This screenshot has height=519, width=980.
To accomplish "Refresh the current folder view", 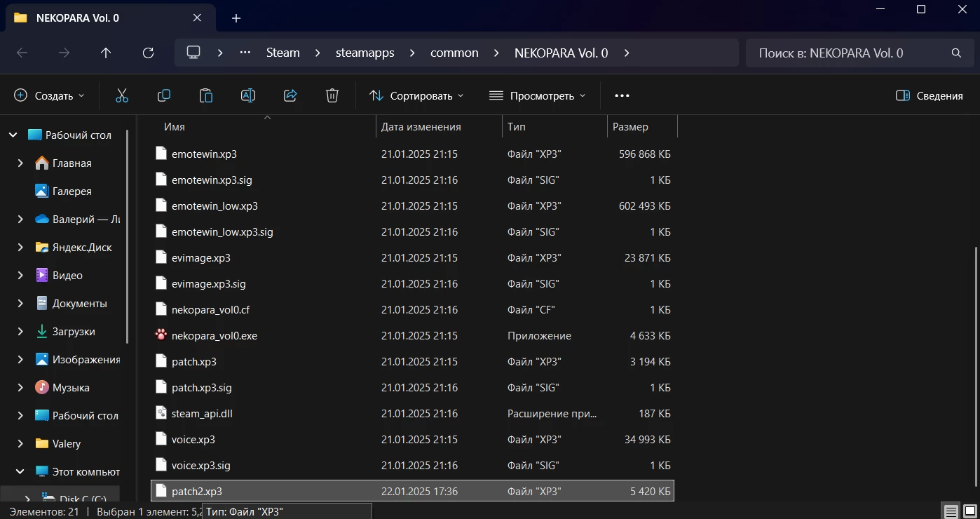I will (148, 53).
